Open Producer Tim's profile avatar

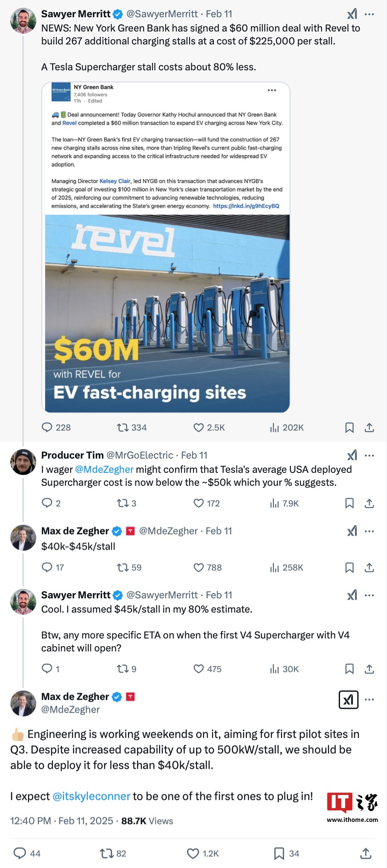click(23, 462)
